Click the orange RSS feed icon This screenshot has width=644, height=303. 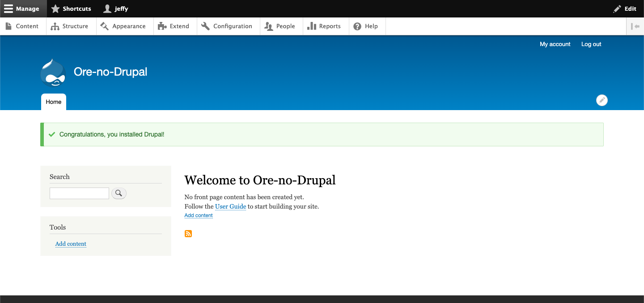pyautogui.click(x=188, y=234)
